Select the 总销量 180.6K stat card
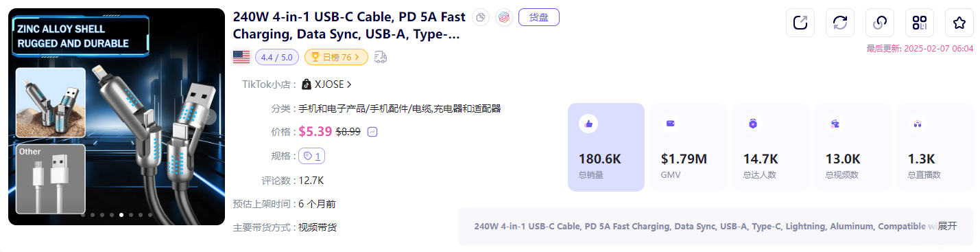This screenshot has height=252, width=980. click(x=606, y=147)
